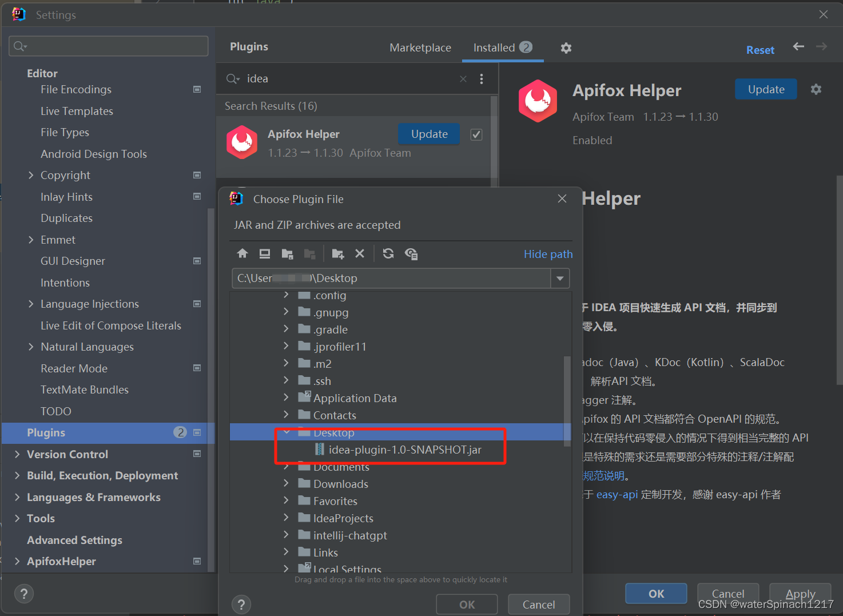This screenshot has height=616, width=843.
Task: Open the path history dropdown arrow
Action: (x=560, y=279)
